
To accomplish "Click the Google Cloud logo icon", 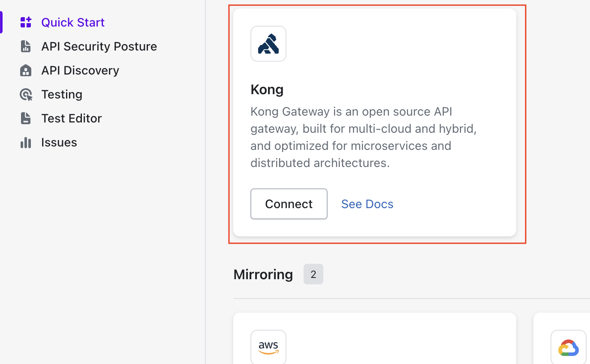I will (x=568, y=347).
